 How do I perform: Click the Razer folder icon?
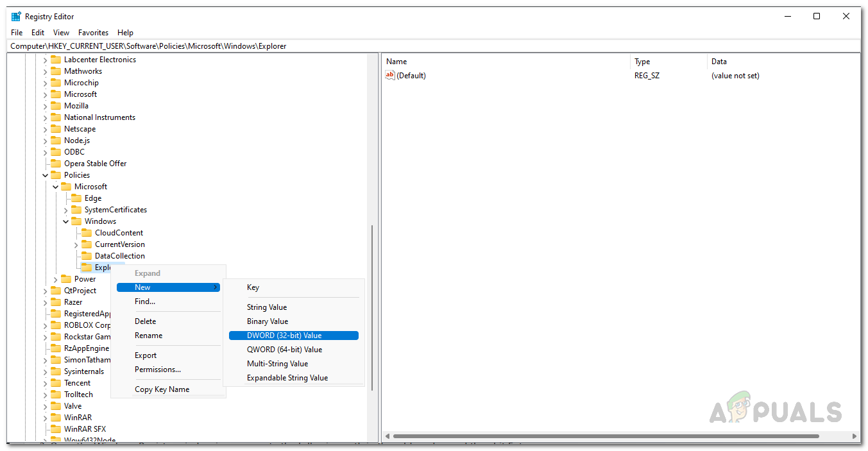click(56, 302)
